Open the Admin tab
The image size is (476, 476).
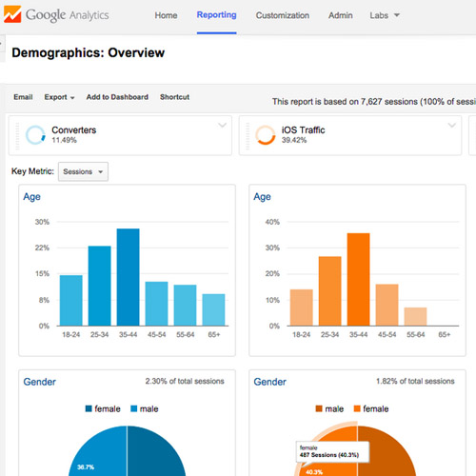pos(341,15)
